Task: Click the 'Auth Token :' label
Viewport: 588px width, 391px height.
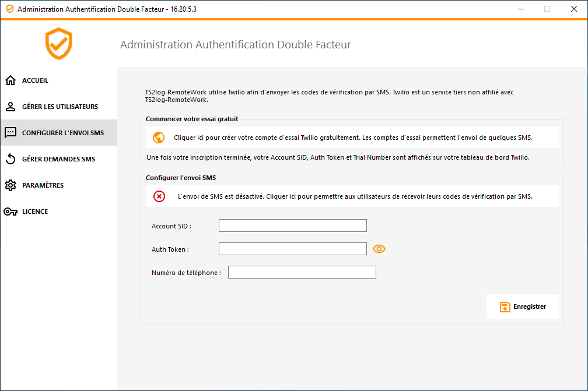Action: point(170,249)
